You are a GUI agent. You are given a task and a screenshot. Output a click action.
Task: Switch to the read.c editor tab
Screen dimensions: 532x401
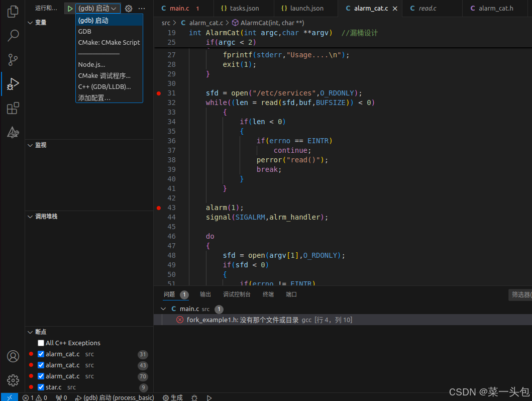tap(430, 8)
